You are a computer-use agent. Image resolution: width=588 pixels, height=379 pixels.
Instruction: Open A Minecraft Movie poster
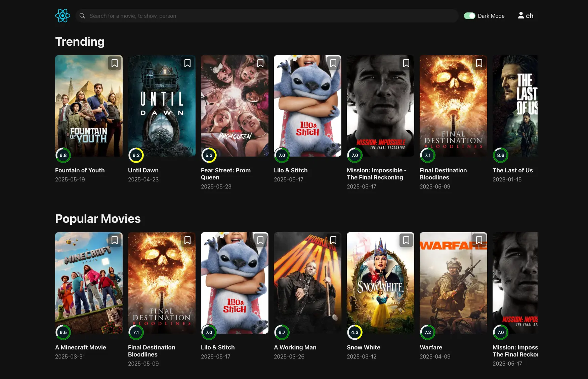coord(89,283)
